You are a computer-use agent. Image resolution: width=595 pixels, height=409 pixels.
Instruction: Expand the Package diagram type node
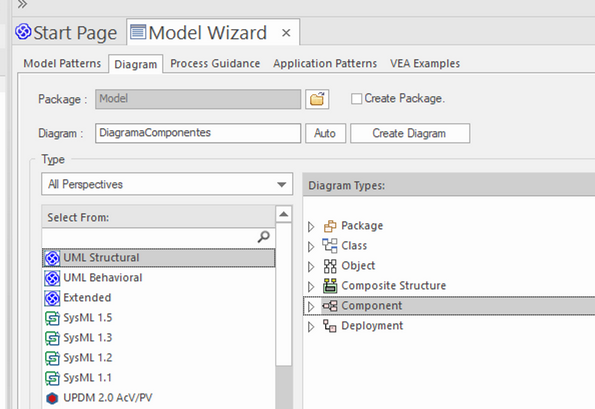(311, 227)
